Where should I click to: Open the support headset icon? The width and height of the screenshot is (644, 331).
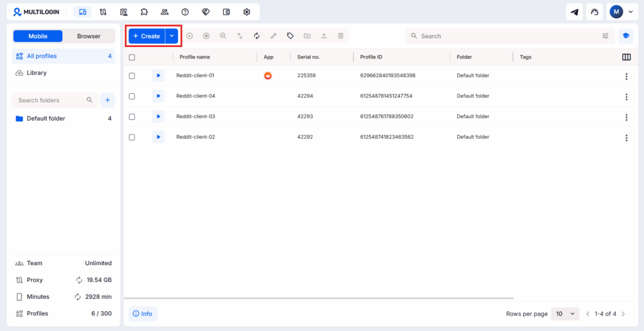594,12
